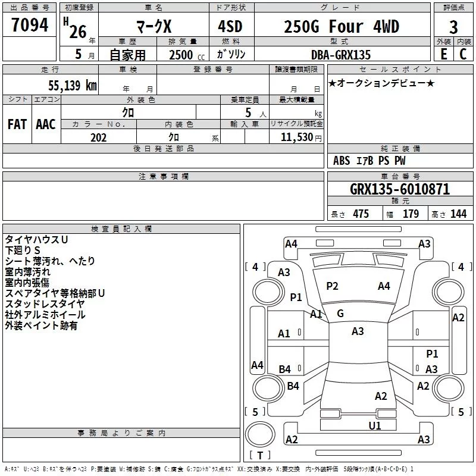Click height value 144
The width and height of the screenshot is (476, 476).
pyautogui.click(x=458, y=214)
